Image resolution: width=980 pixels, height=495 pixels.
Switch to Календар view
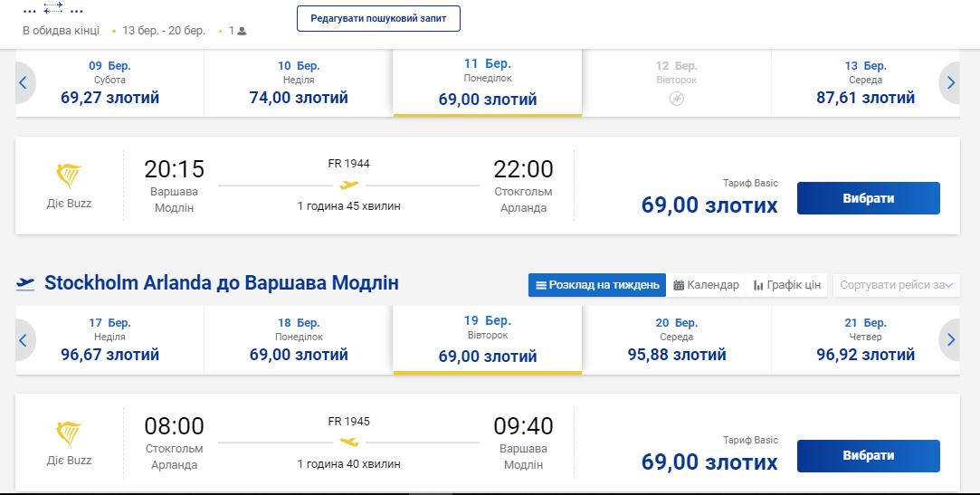pos(706,285)
